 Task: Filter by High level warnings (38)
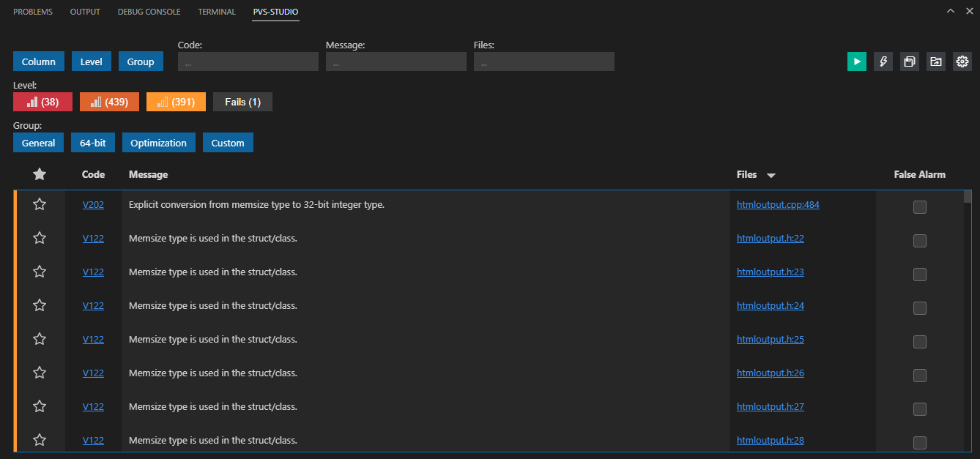click(x=42, y=101)
